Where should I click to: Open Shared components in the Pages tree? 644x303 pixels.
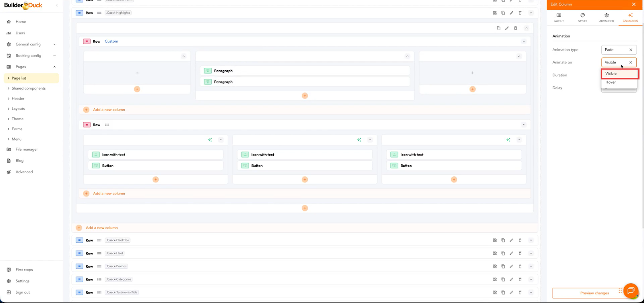point(29,88)
